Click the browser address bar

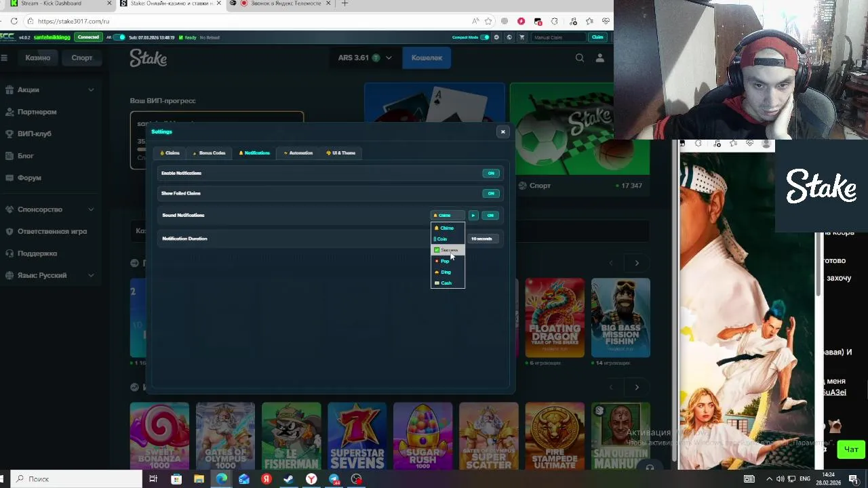pos(258,21)
